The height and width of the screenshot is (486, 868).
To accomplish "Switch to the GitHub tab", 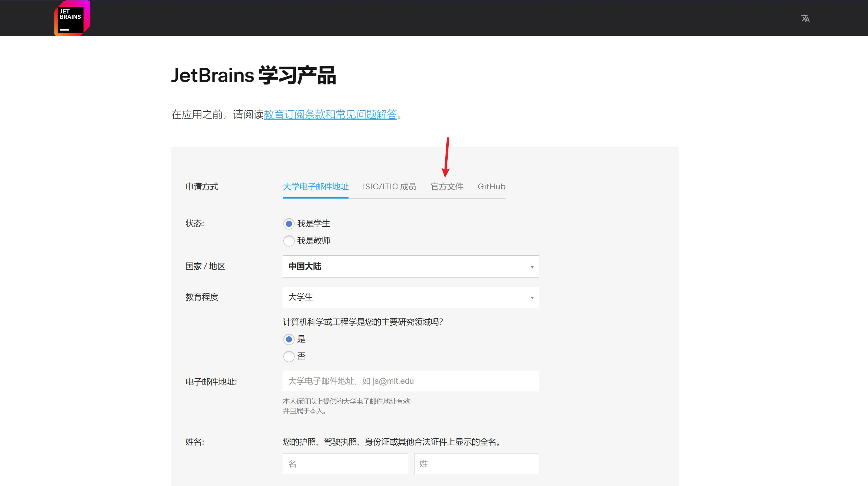I will click(x=491, y=187).
